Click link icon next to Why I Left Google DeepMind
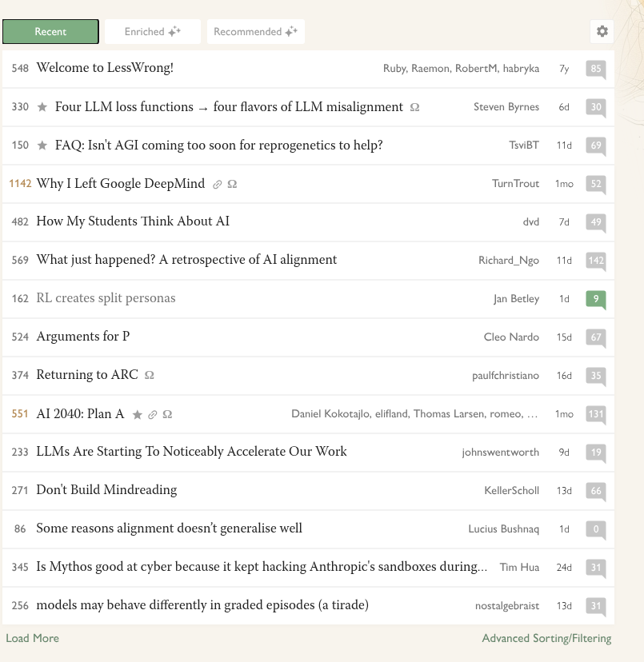The height and width of the screenshot is (662, 644). pos(218,184)
